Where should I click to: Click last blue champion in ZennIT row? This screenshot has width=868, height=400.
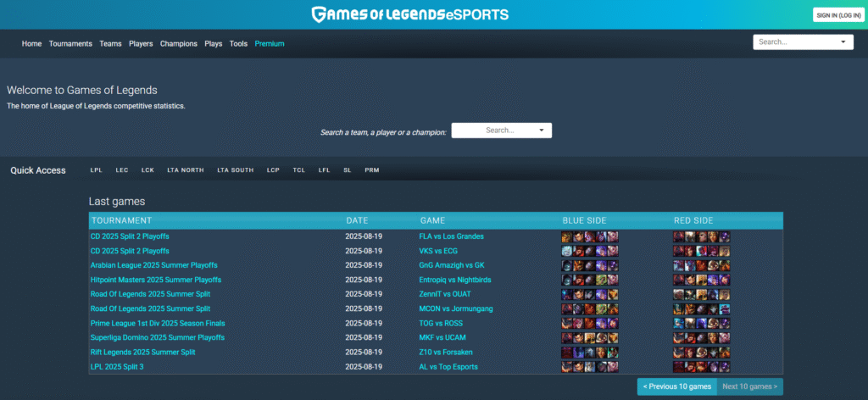pyautogui.click(x=613, y=294)
